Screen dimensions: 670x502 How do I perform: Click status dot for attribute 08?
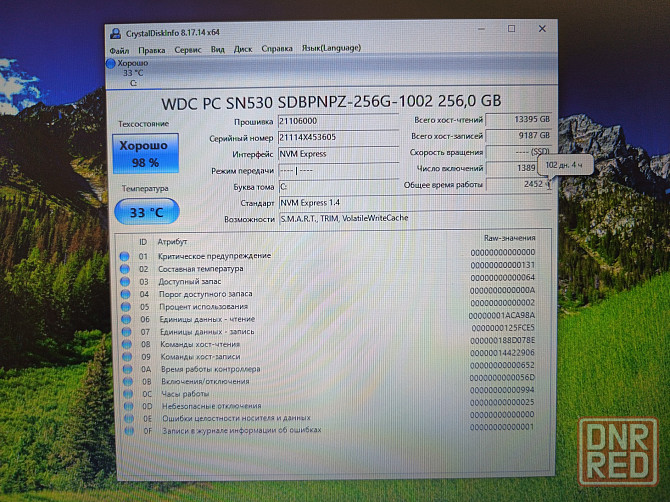click(127, 344)
